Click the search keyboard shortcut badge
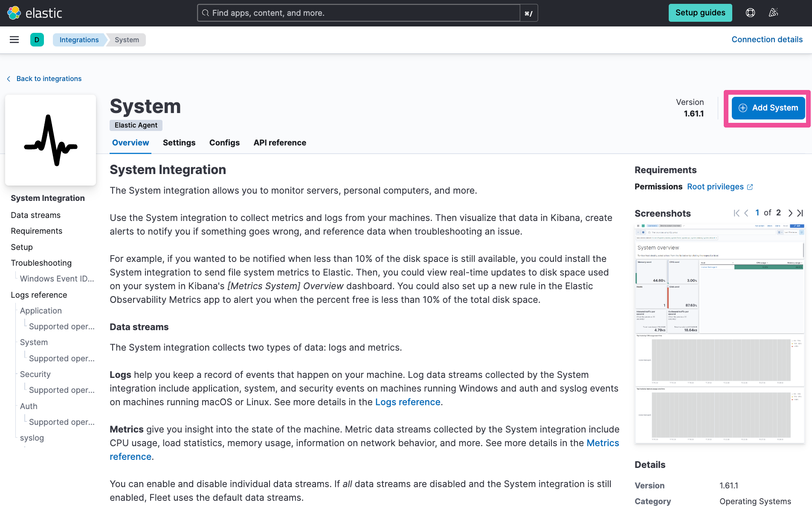Screen dimensions: 812x511 [x=529, y=13]
